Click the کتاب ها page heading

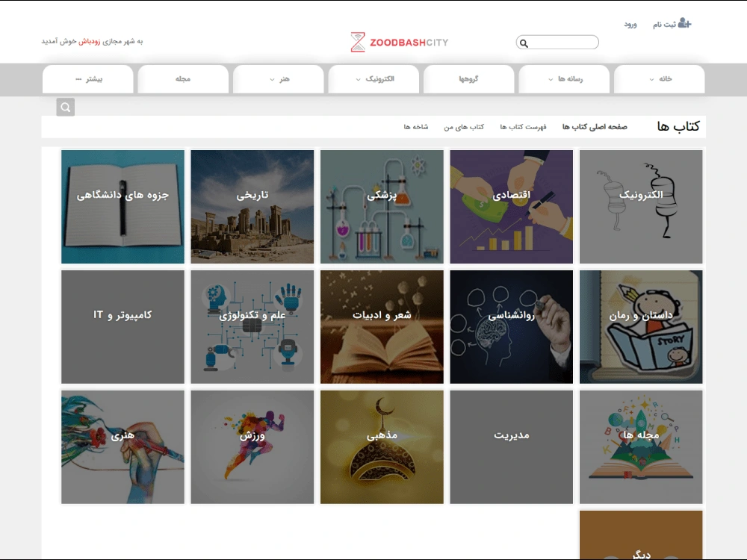[678, 126]
